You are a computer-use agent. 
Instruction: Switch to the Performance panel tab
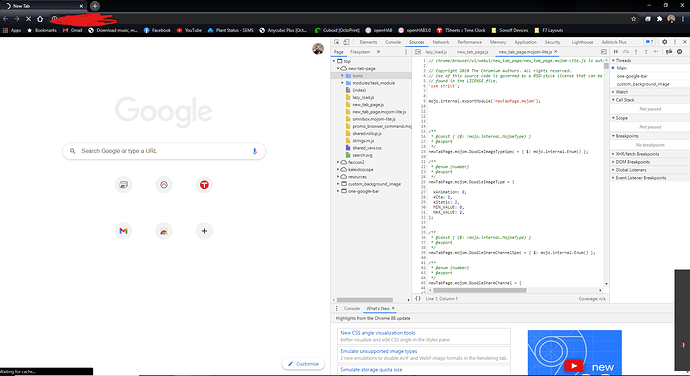tap(469, 42)
